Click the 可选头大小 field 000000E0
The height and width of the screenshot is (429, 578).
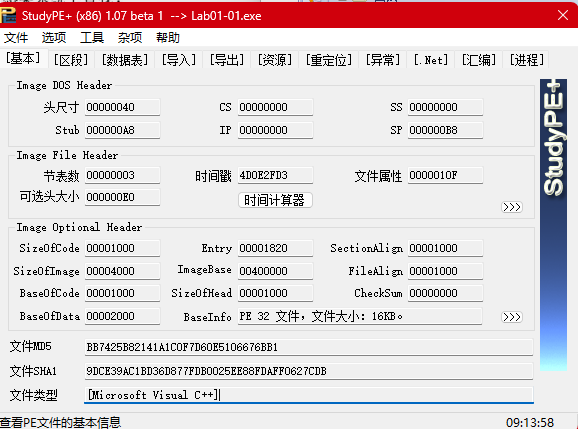(122, 197)
